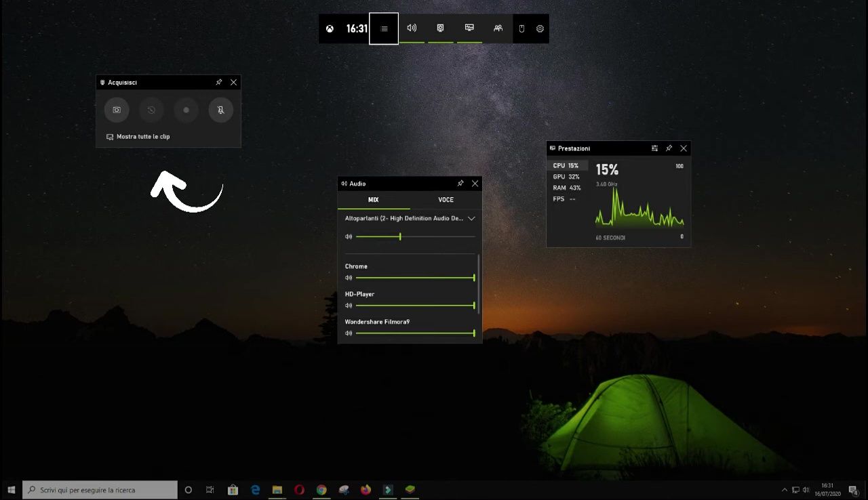Screen dimensions: 868x500
Task: Set the Chrome volume slider
Action: pyautogui.click(x=415, y=278)
